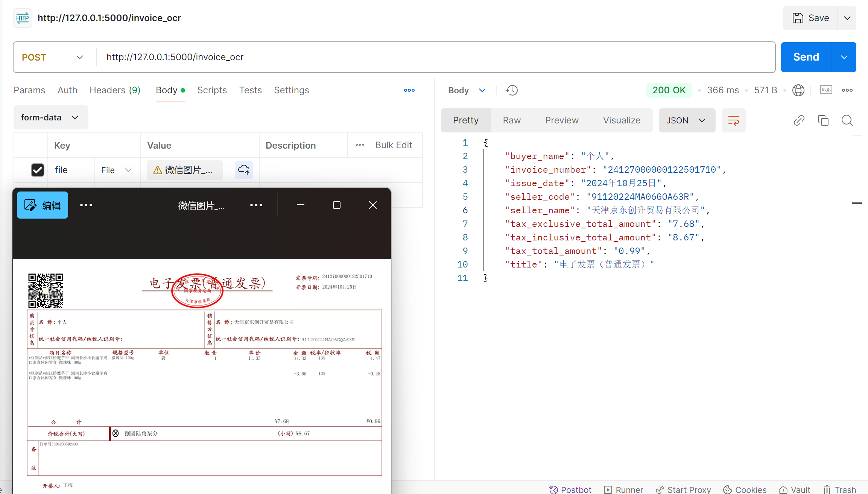Open Runner in status bar
Image resolution: width=868 pixels, height=494 pixels.
pyautogui.click(x=624, y=489)
